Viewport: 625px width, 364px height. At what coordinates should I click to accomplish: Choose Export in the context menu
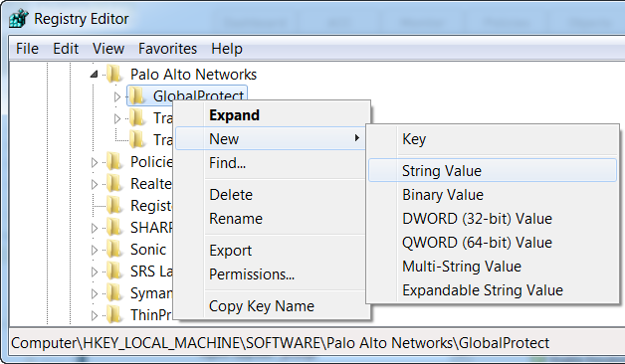click(x=271, y=251)
